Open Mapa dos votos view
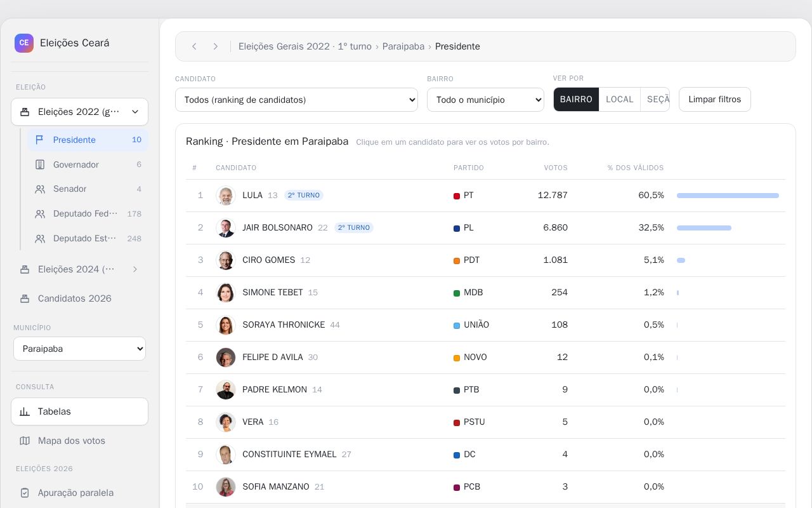The width and height of the screenshot is (812, 508). click(79, 441)
